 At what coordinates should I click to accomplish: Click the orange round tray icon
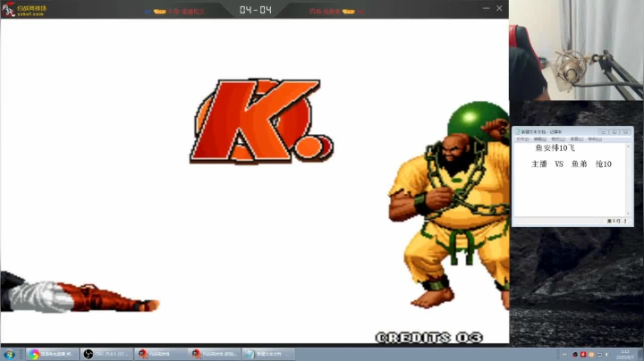point(591,355)
